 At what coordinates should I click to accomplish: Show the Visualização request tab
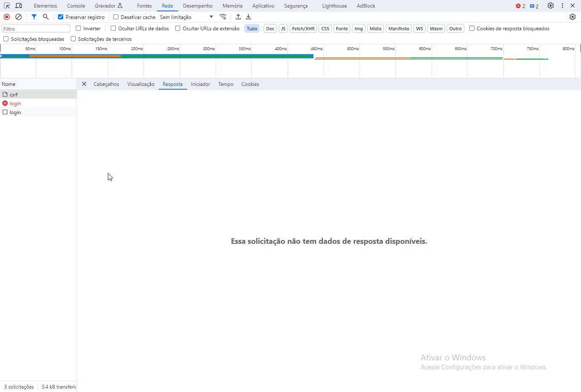[x=141, y=84]
